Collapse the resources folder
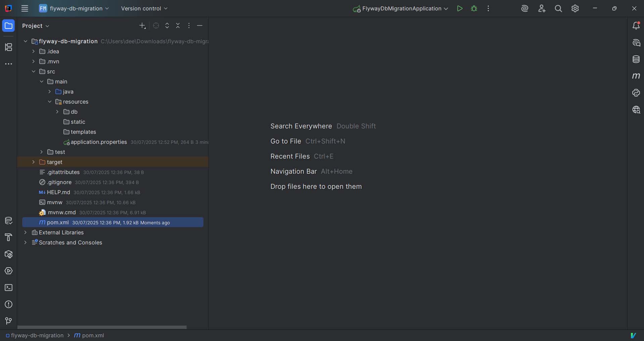Viewport: 644px width, 341px height. pyautogui.click(x=50, y=102)
